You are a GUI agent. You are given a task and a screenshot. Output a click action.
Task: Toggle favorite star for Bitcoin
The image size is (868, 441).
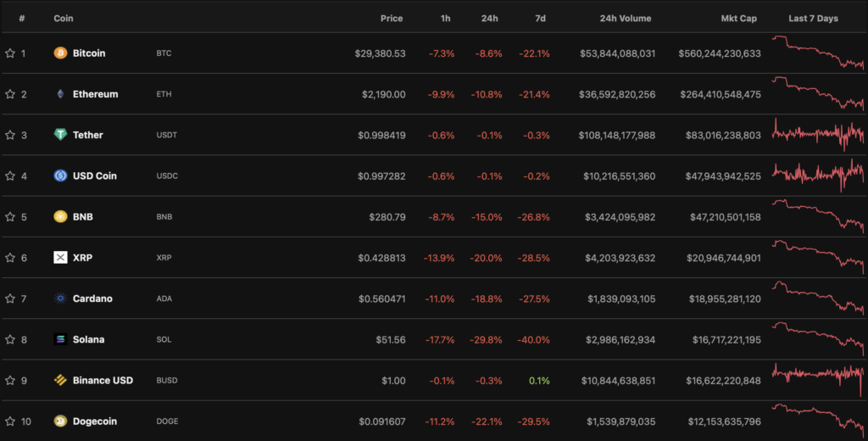(10, 53)
